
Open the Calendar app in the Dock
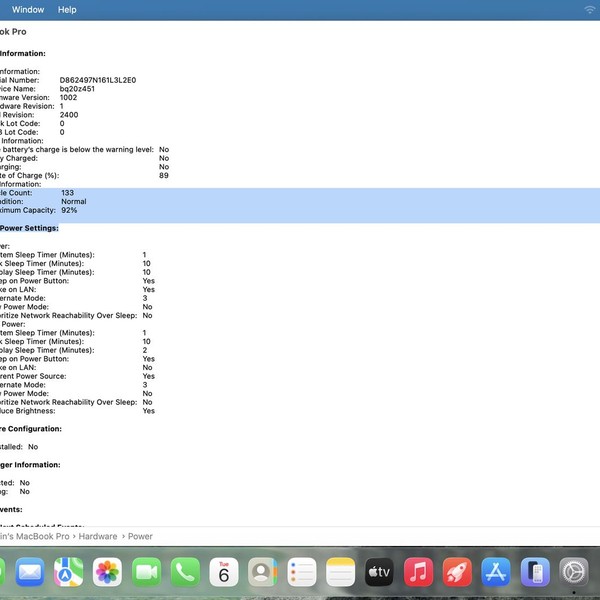[x=224, y=572]
